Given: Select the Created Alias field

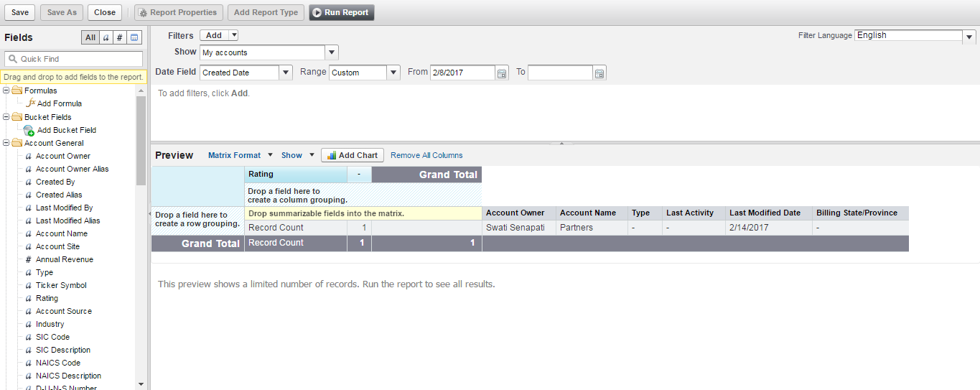Looking at the screenshot, I should coord(59,195).
